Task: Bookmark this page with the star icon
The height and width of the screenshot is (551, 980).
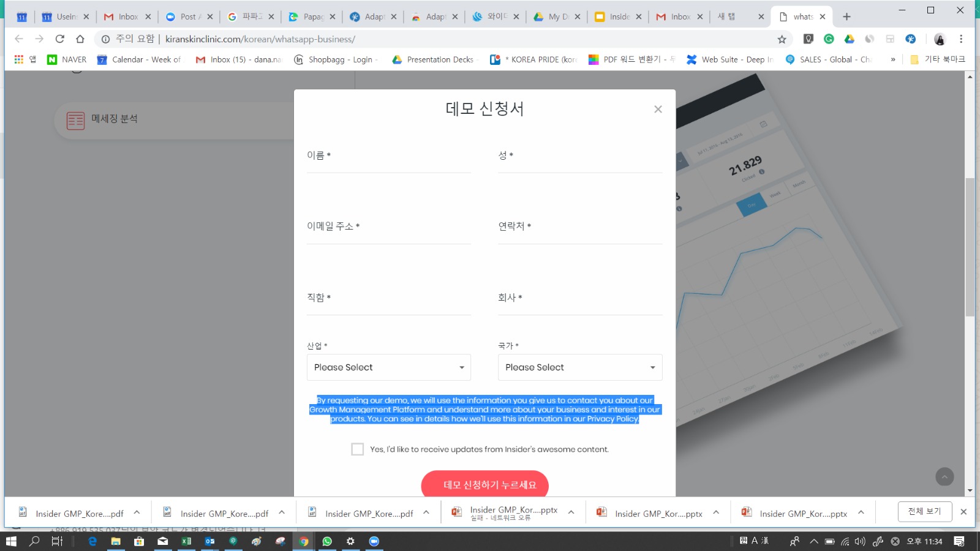Action: 782,39
